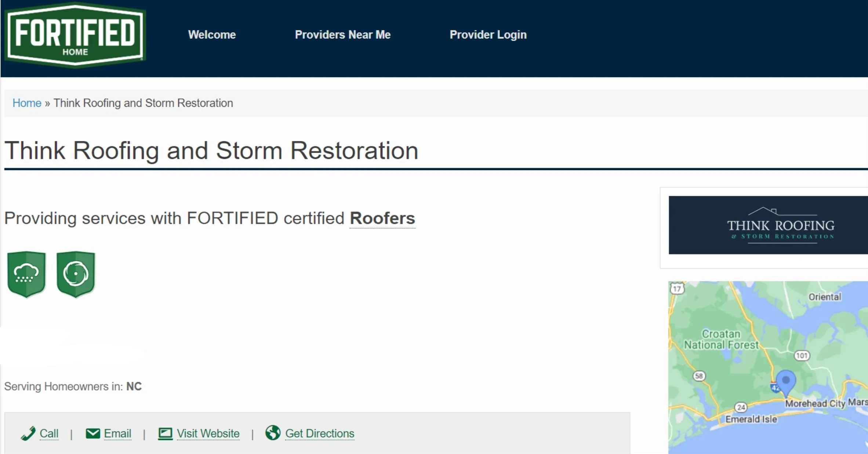
Task: Go to Provider Login
Action: (x=488, y=34)
